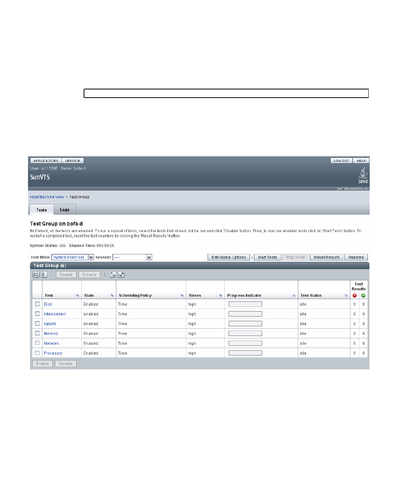Screen dimensions: 420x504
Task: Click the Stop Tests button
Action: (296, 257)
